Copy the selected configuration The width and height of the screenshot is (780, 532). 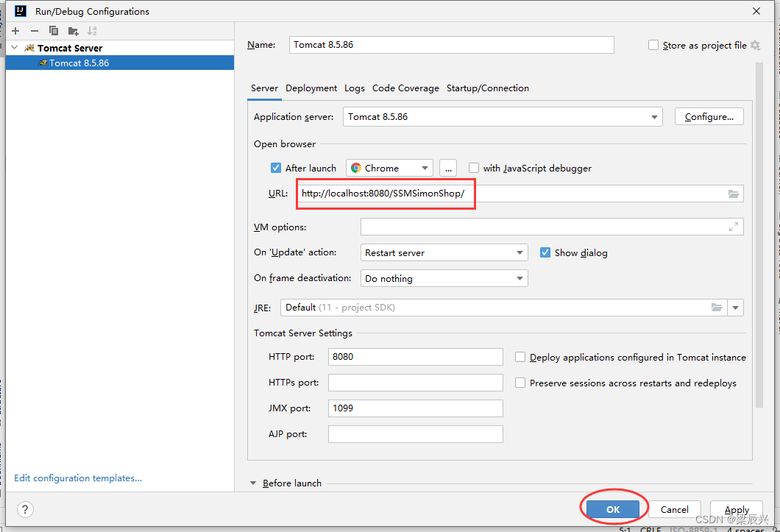pyautogui.click(x=54, y=31)
